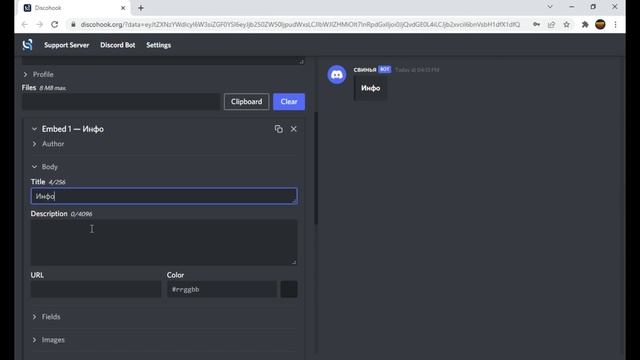Collapse the Embed 1 — Инфо section
Image resolution: width=640 pixels, height=360 pixels.
68,129
